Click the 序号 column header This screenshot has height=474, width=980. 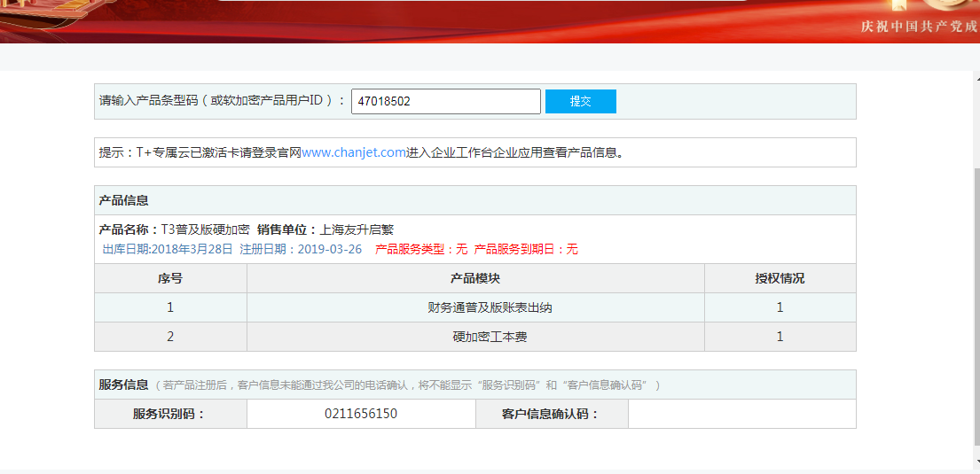170,278
